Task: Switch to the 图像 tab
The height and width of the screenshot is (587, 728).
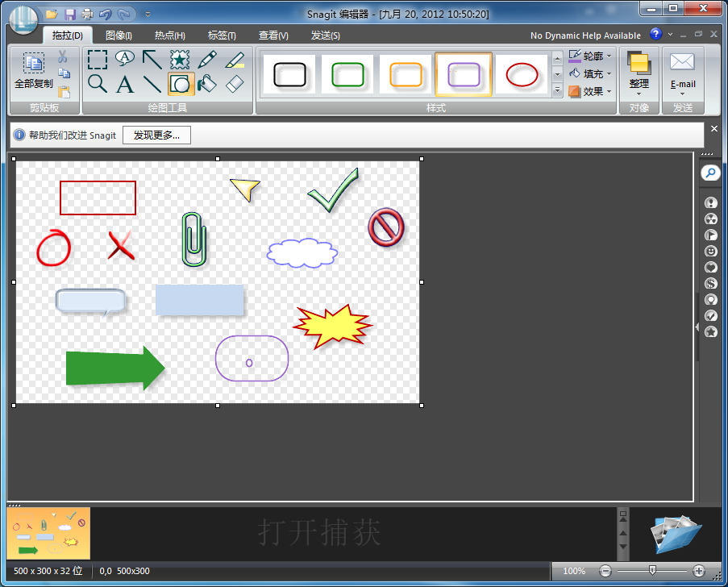Action: [119, 35]
